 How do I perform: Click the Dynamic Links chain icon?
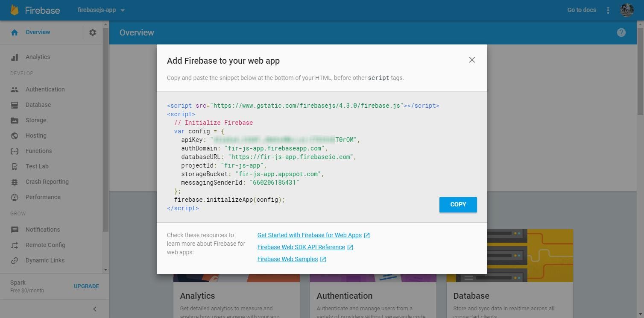[x=15, y=260]
